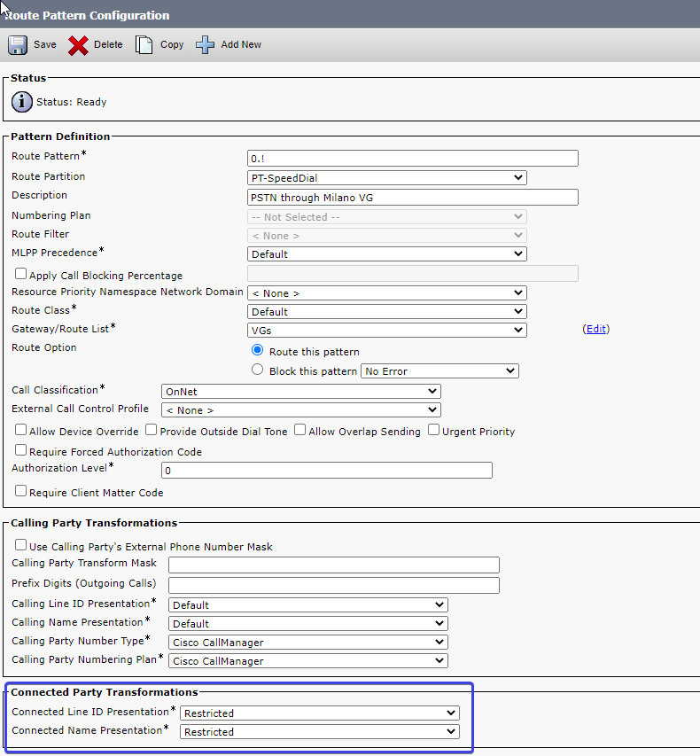
Task: Select the Block this pattern radio button
Action: coord(258,370)
